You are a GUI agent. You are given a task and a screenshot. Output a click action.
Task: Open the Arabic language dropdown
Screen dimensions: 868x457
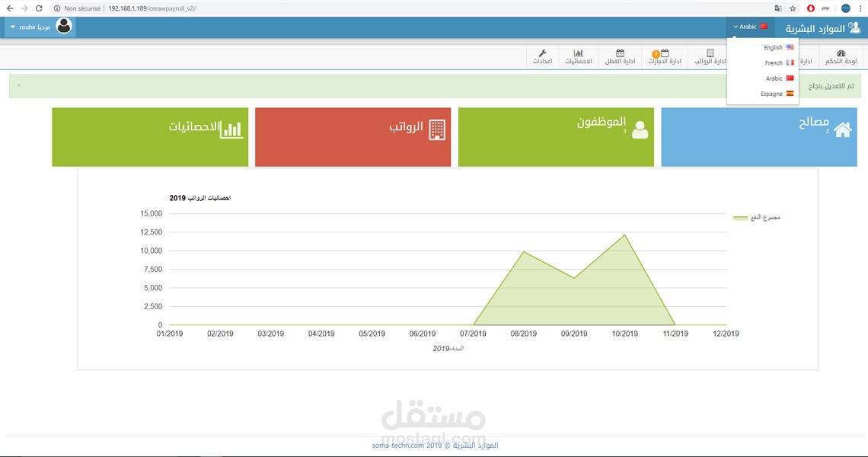click(750, 27)
